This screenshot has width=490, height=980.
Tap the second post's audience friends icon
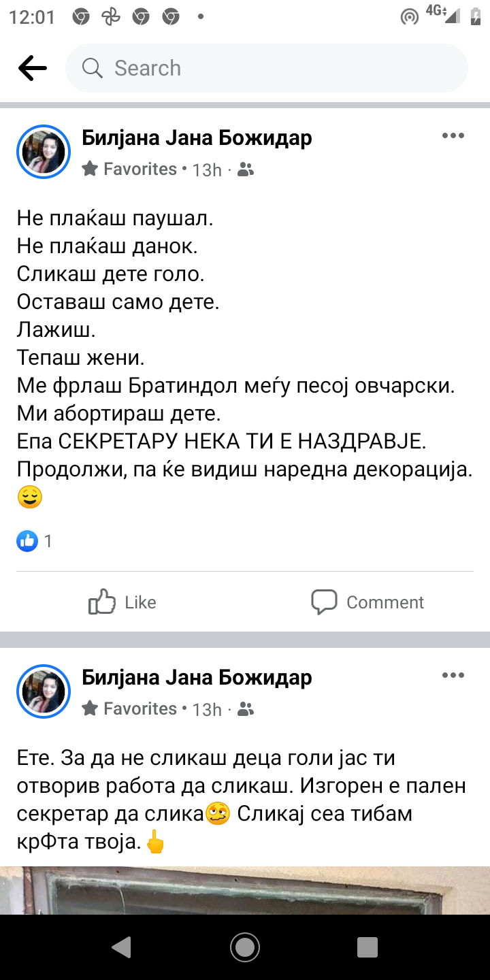246,709
